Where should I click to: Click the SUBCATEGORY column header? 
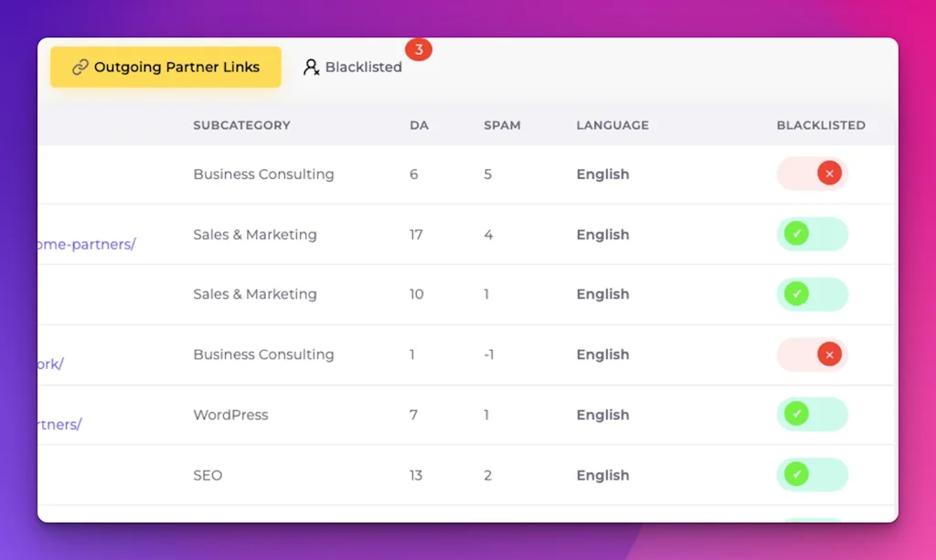tap(241, 125)
